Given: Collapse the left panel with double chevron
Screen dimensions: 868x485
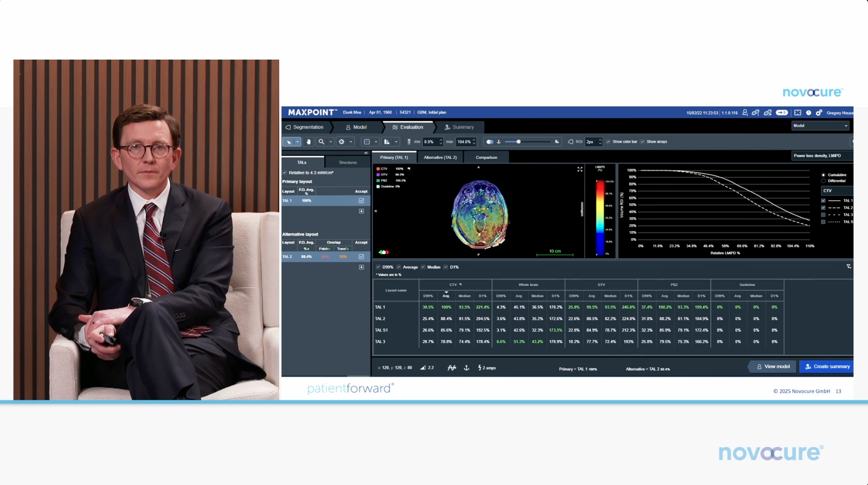Looking at the screenshot, I should coord(366,153).
